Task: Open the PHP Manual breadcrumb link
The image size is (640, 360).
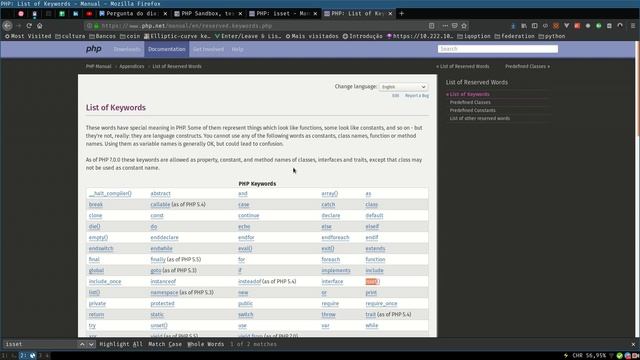Action: 98,66
